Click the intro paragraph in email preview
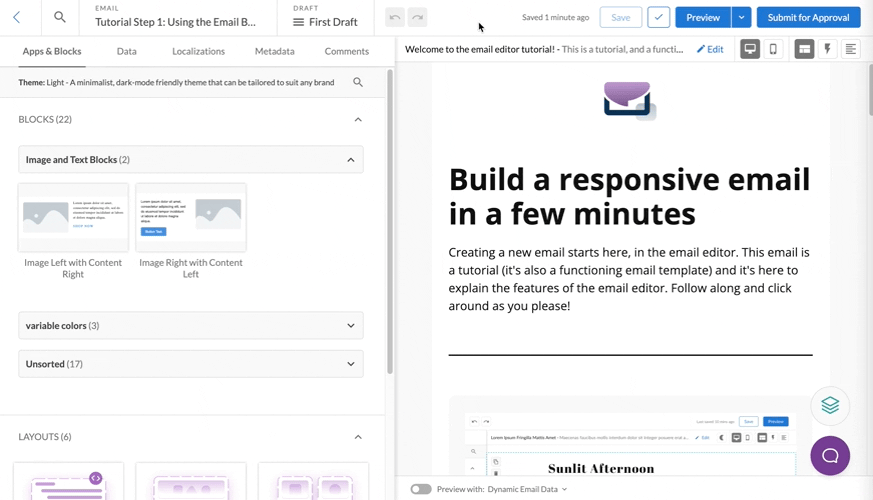Viewport: 873px width, 500px height. 629,279
